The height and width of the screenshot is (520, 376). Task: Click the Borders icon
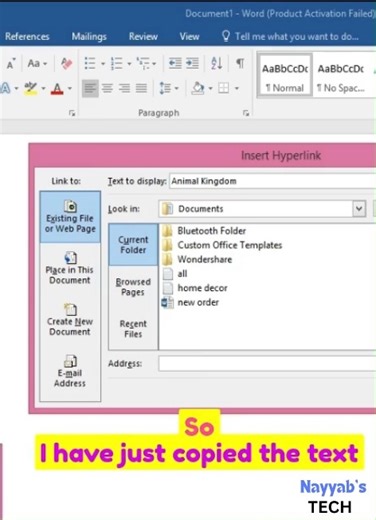[x=224, y=88]
